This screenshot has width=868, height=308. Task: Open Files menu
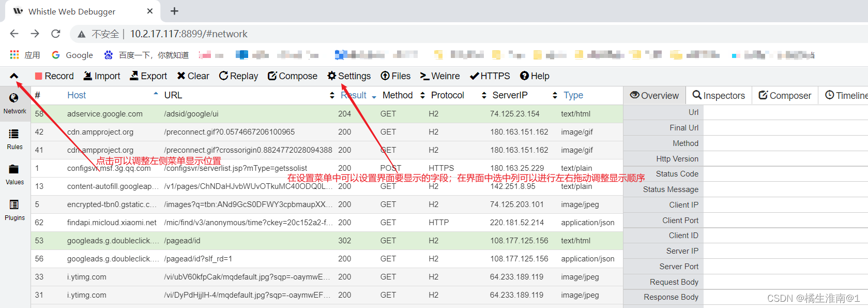395,76
